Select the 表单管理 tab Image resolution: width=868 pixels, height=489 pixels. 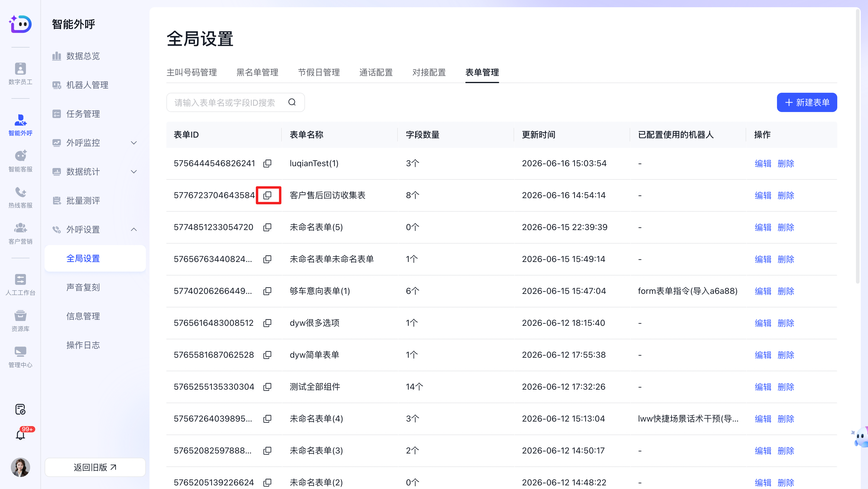tap(482, 72)
